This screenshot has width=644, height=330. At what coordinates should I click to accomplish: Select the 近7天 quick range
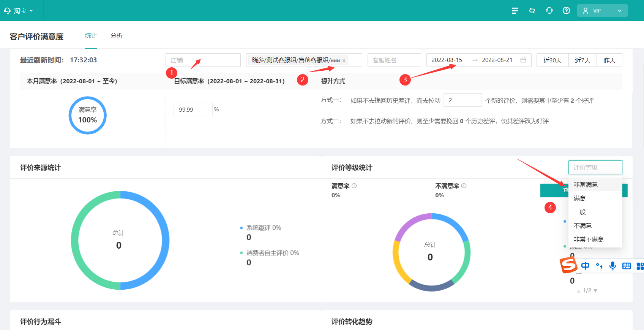click(582, 60)
